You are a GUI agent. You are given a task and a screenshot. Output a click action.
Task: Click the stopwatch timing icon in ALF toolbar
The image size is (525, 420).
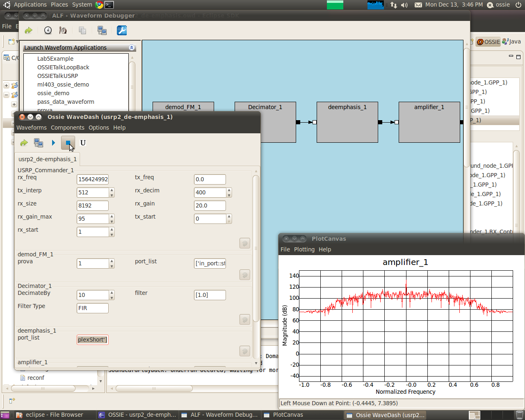(x=63, y=30)
